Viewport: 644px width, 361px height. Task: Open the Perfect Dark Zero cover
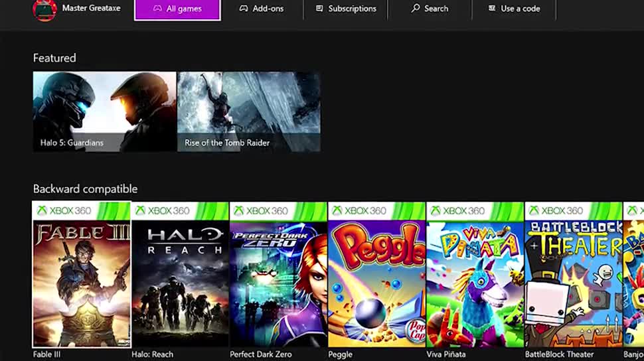click(278, 274)
